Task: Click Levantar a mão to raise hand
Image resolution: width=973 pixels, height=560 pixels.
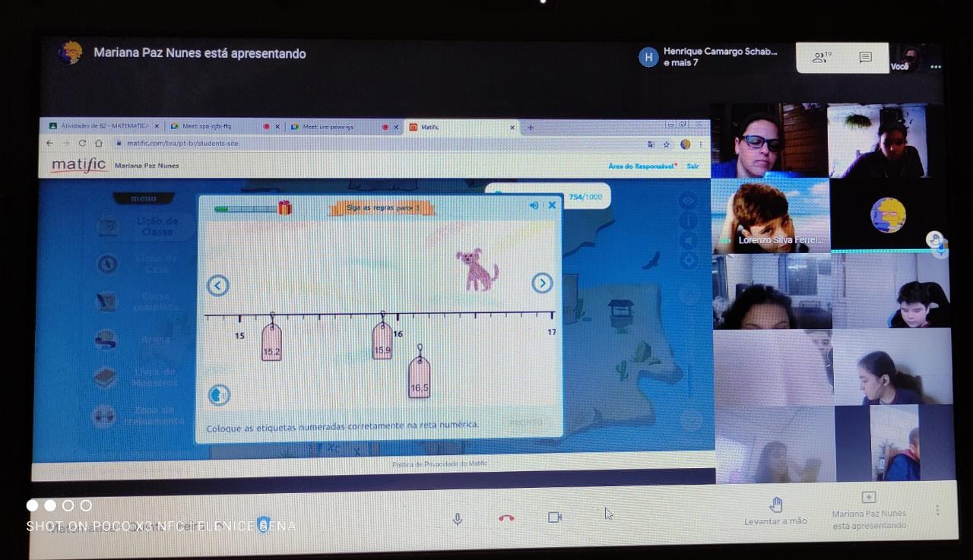Action: click(x=775, y=511)
